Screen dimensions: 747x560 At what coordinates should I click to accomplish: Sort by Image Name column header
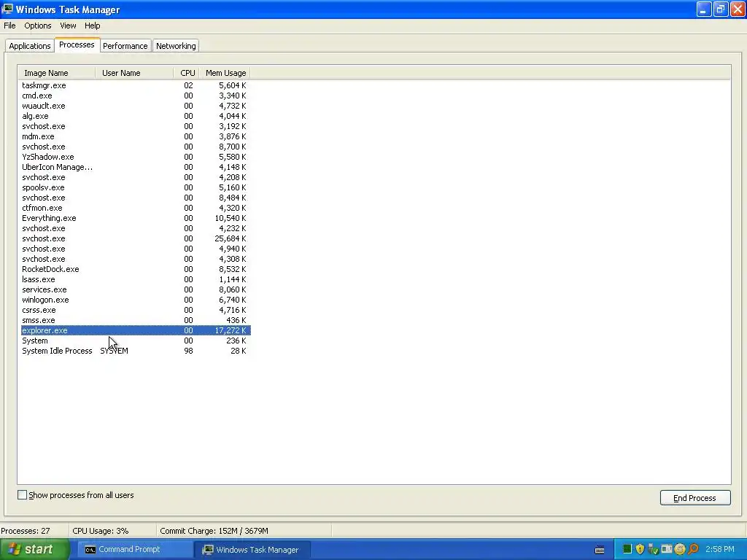(x=57, y=73)
